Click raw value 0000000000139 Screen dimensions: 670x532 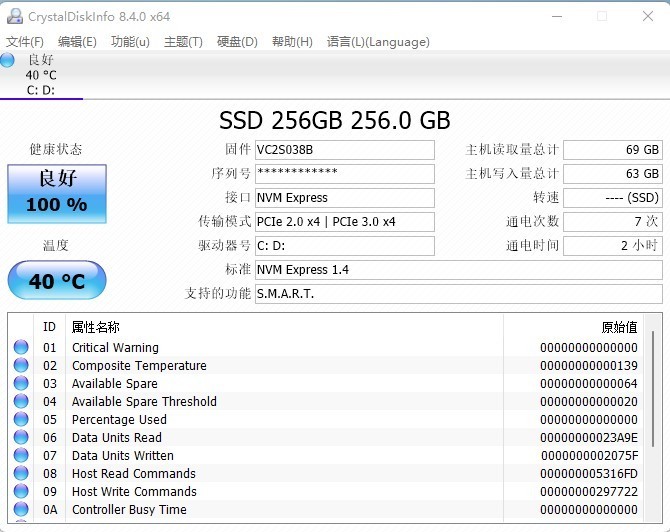pos(589,365)
